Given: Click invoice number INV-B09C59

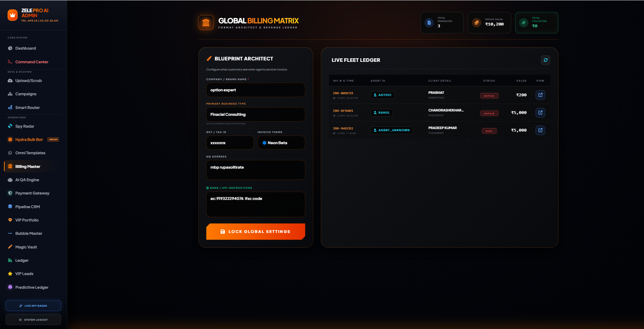Looking at the screenshot, I should 343,93.
